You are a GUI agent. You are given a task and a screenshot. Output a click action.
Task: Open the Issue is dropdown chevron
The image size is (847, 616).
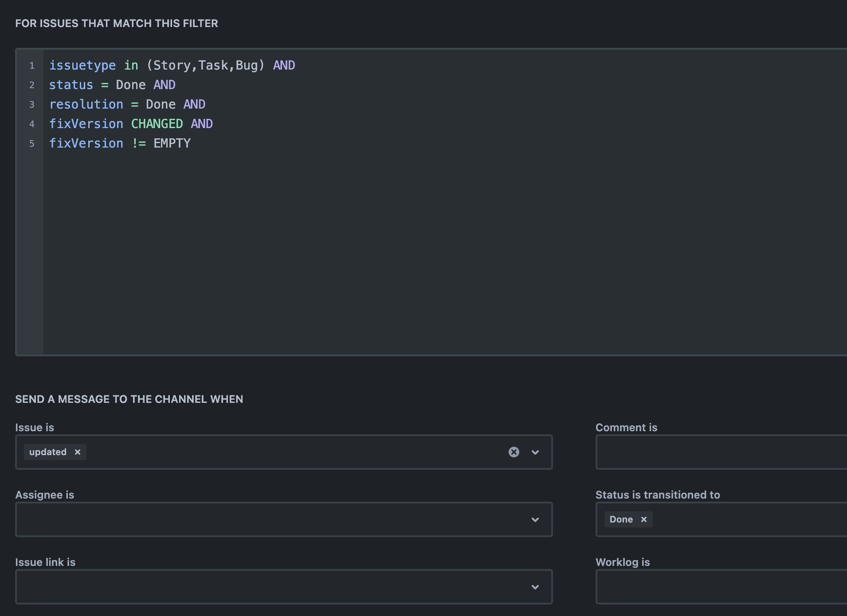tap(535, 452)
